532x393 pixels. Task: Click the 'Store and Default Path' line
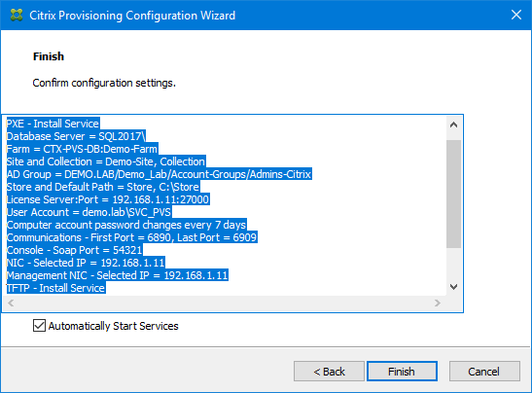click(103, 187)
